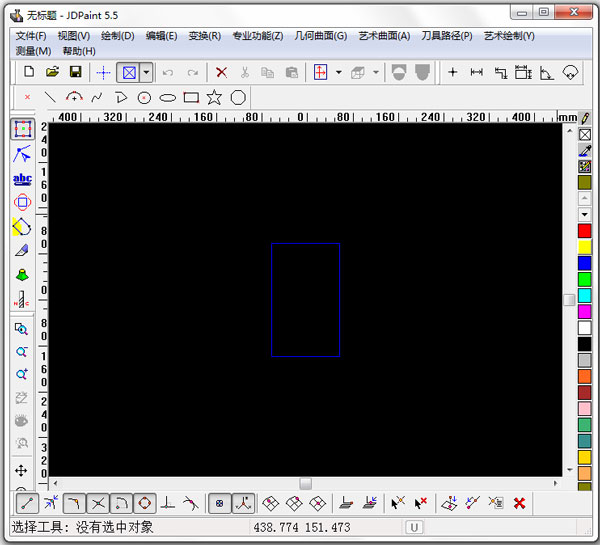Open a file with the folder icon
Image resolution: width=600 pixels, height=545 pixels.
pyautogui.click(x=52, y=72)
